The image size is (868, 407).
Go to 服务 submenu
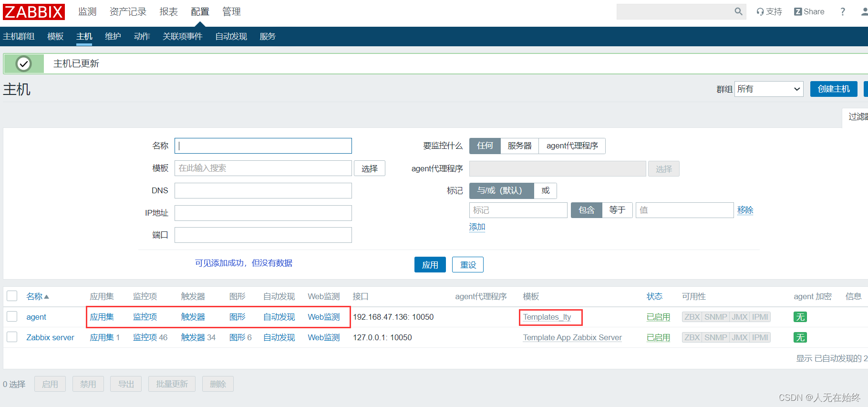coord(268,37)
